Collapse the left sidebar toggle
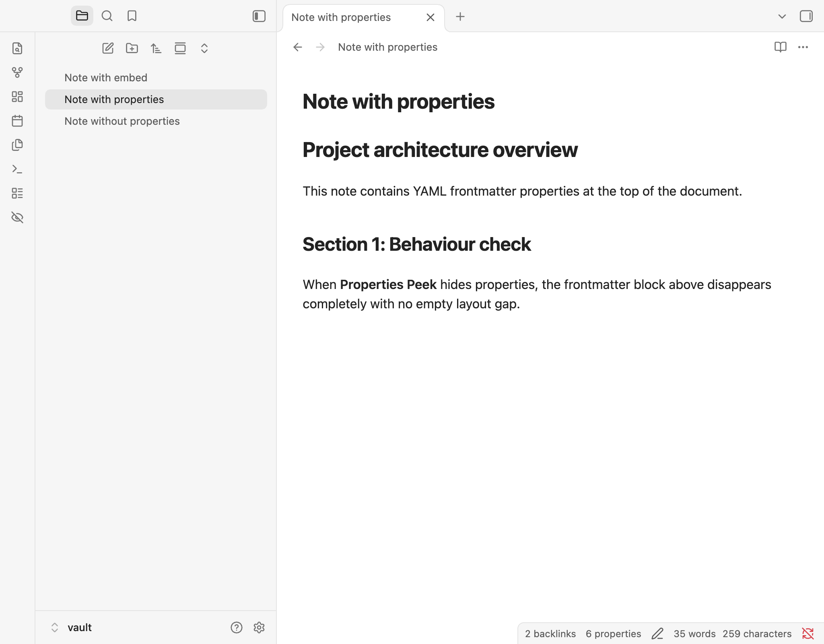Image resolution: width=824 pixels, height=644 pixels. (259, 16)
